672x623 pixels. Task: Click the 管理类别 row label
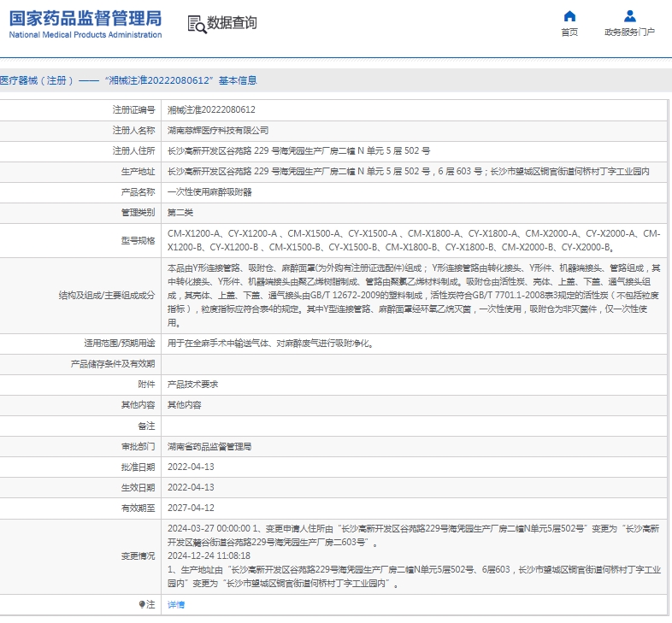click(x=138, y=213)
